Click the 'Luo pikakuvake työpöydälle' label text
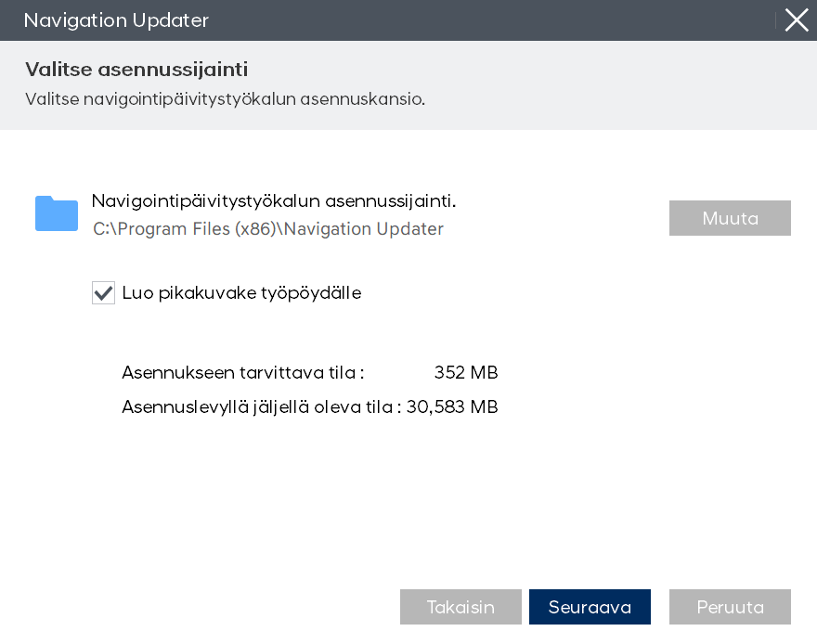The image size is (817, 644). tap(241, 293)
